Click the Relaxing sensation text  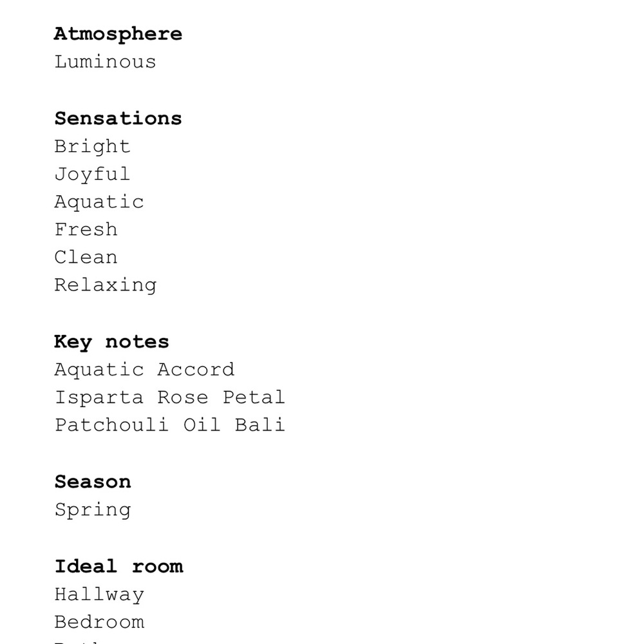click(x=106, y=286)
